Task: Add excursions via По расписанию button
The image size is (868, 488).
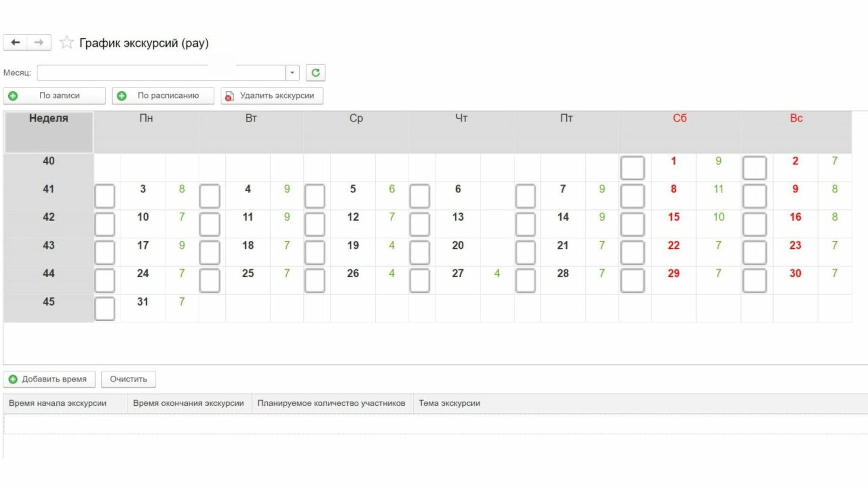Action: point(163,96)
